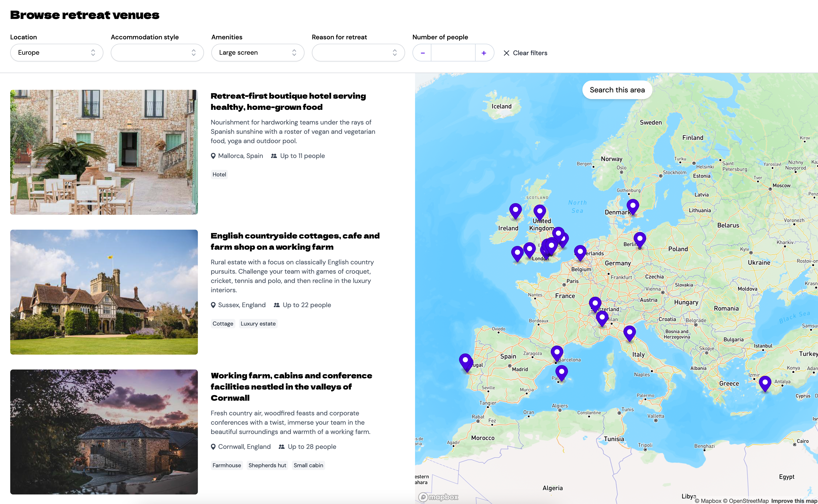
Task: Click the Cornwall working farm thumbnail
Action: pos(104,432)
